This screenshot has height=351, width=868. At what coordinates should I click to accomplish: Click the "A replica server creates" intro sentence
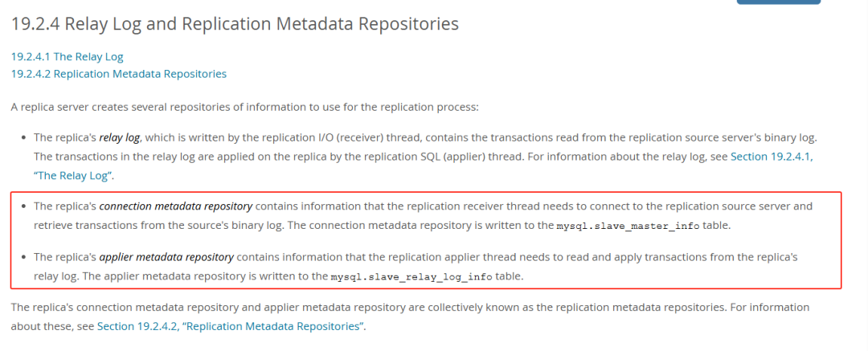click(245, 107)
